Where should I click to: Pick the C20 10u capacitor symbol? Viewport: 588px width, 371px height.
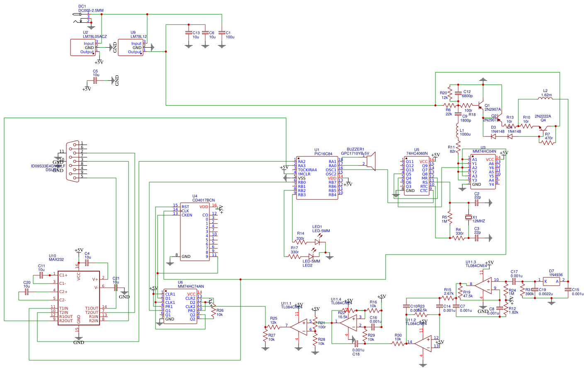coord(27,292)
